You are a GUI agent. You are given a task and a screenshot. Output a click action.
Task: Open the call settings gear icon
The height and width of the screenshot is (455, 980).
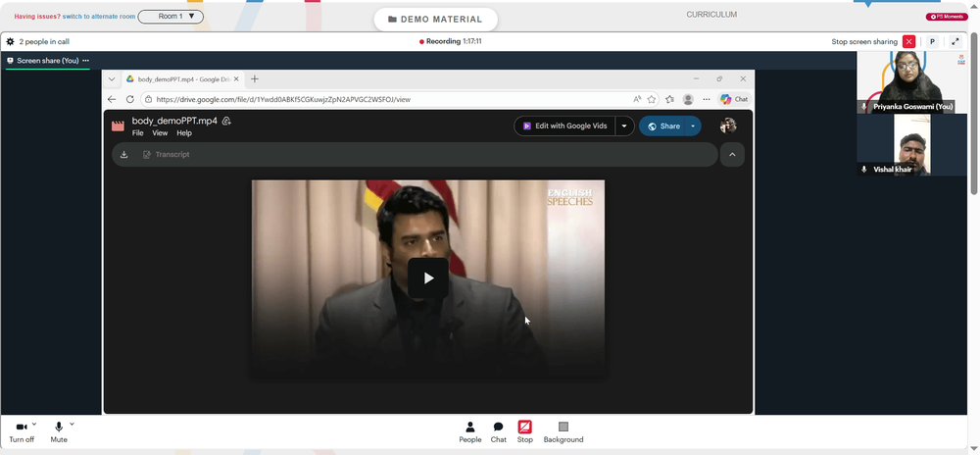point(10,42)
